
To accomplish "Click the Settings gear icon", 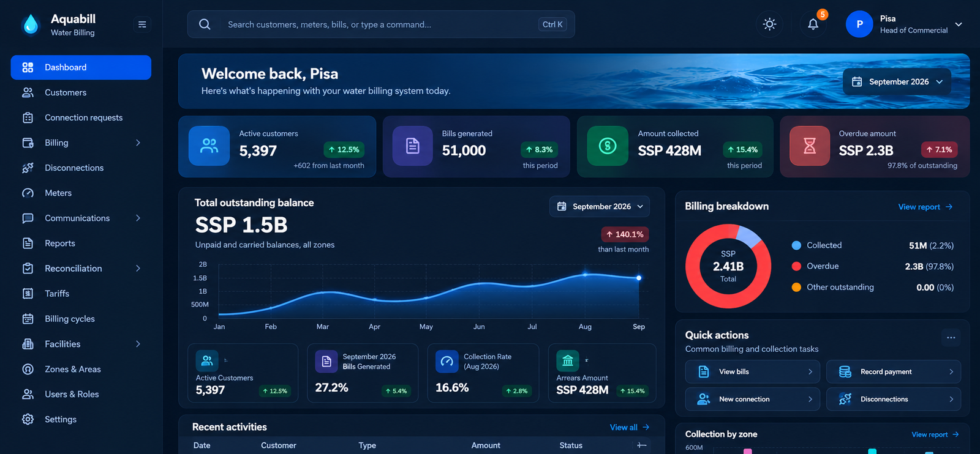I will click(x=28, y=419).
